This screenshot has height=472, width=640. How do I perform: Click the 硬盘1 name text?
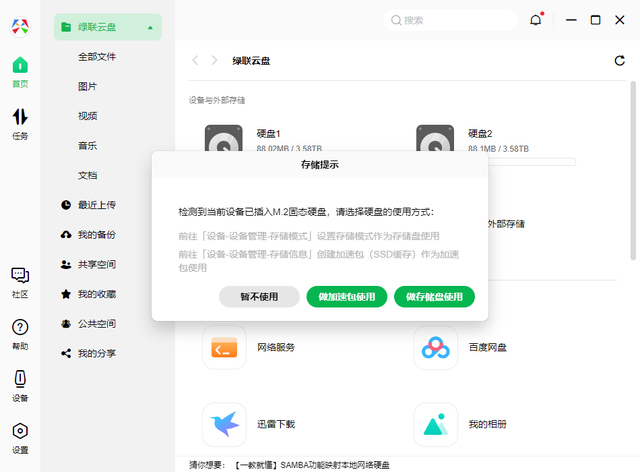(x=268, y=134)
